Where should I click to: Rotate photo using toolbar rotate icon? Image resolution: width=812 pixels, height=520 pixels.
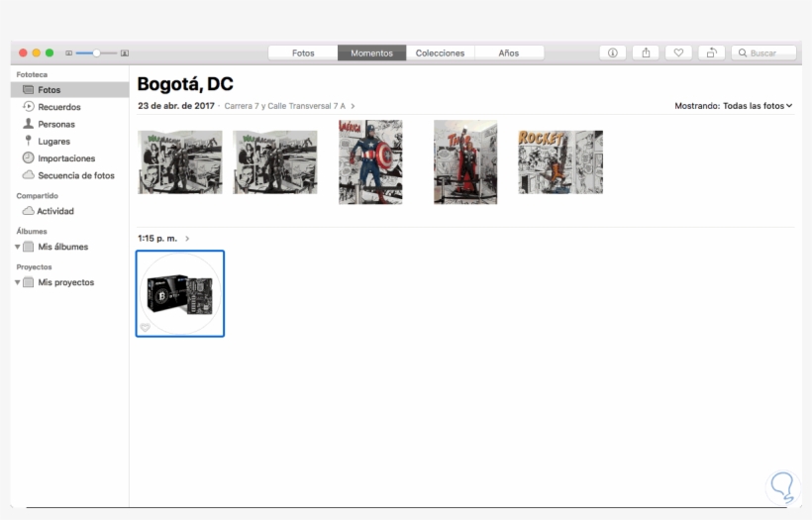(712, 52)
